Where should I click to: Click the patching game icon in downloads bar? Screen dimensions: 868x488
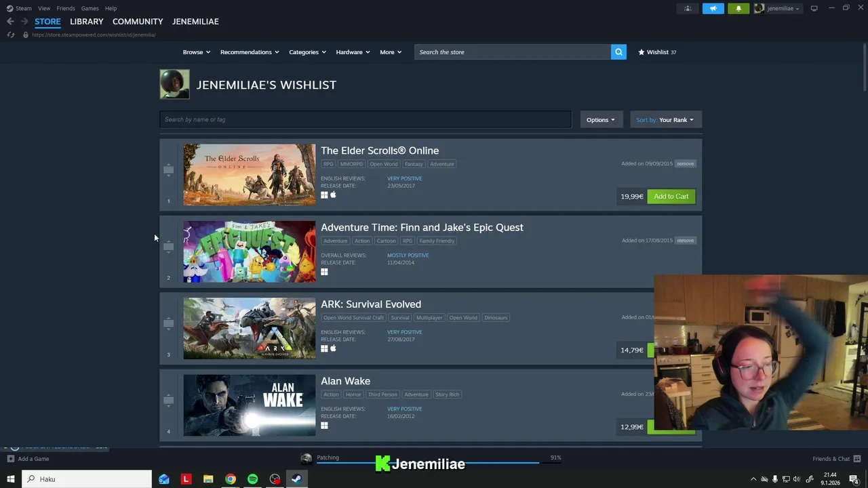(307, 459)
